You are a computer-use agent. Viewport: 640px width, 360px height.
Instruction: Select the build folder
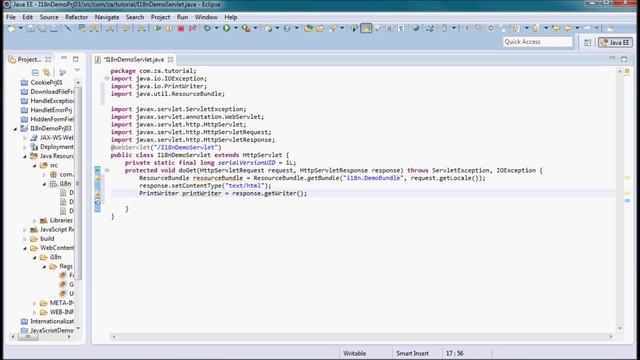(47, 239)
